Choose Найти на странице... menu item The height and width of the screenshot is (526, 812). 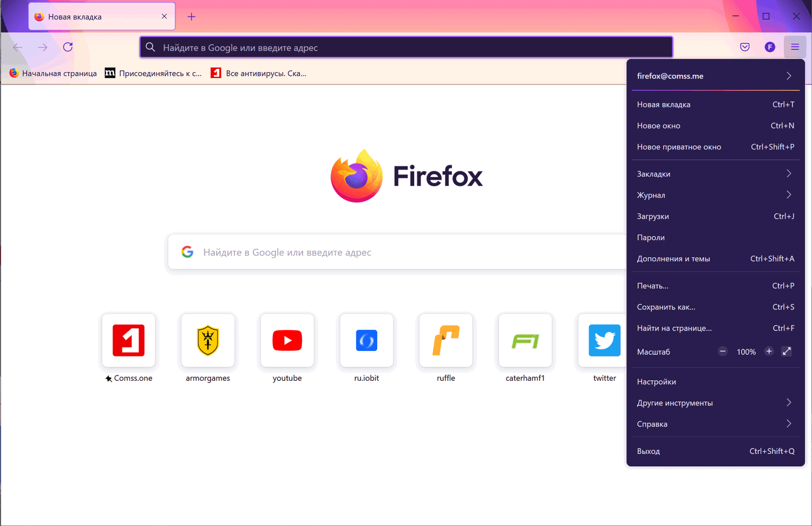point(716,328)
